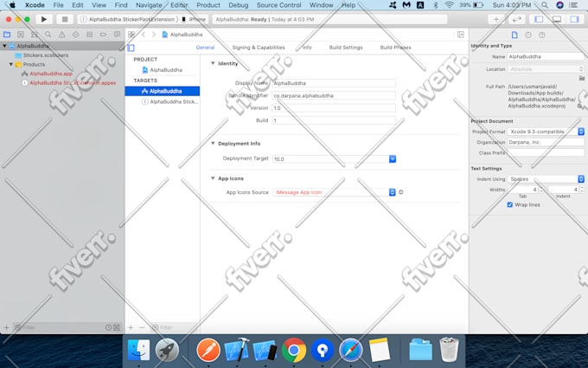Show the File inspector
This screenshot has height=368, width=588.
pyautogui.click(x=514, y=35)
